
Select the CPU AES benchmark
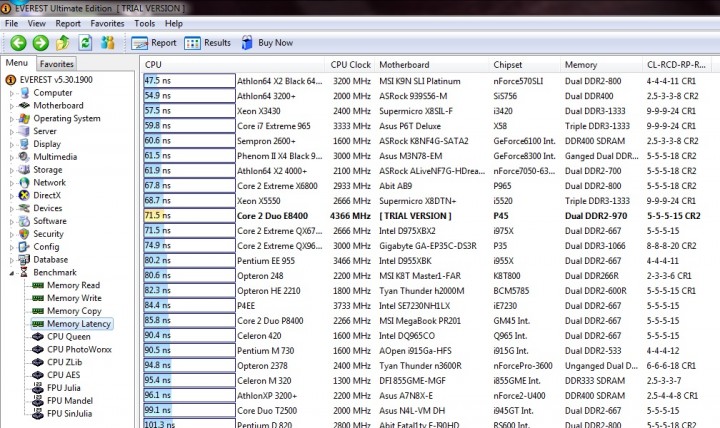pos(63,376)
